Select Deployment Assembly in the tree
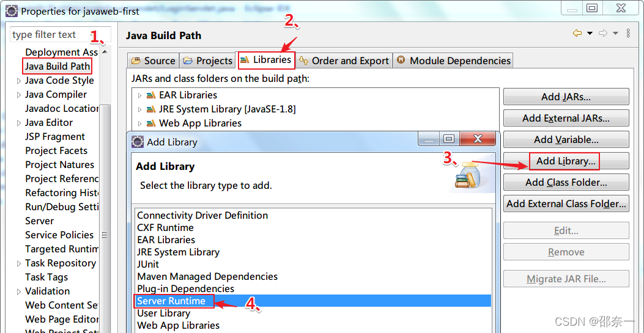This screenshot has height=333, width=644. coord(61,52)
